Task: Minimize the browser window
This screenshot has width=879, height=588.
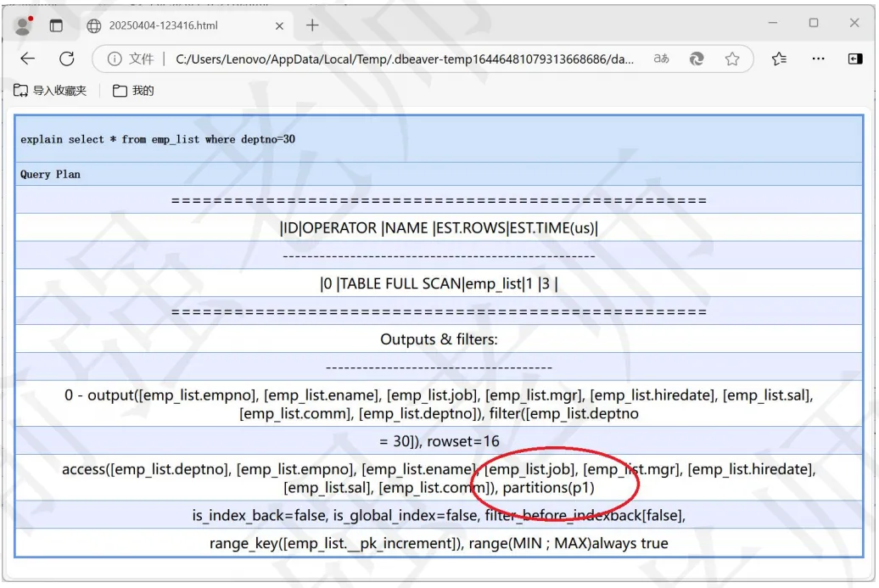Action: (772, 23)
